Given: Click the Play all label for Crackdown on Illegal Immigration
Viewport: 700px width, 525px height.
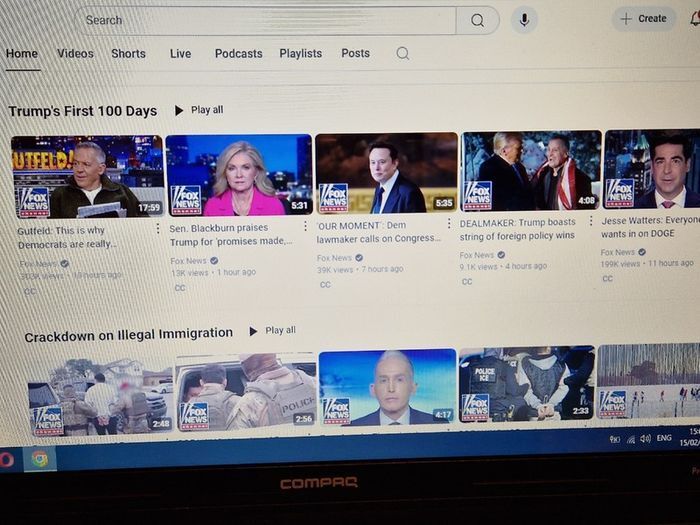Looking at the screenshot, I should tap(280, 330).
